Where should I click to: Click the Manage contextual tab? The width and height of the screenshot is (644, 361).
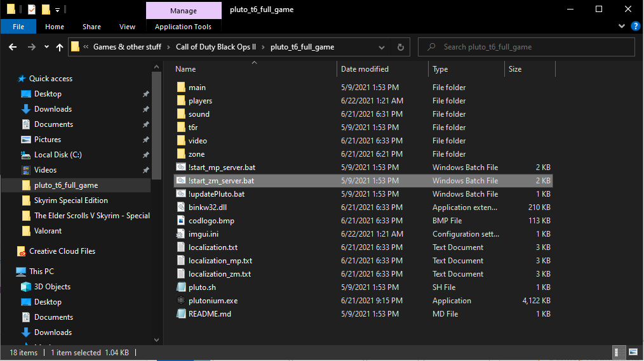click(x=184, y=11)
